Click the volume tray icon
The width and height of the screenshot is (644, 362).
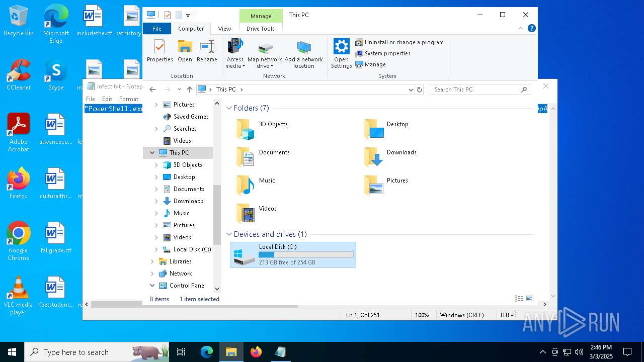click(579, 352)
